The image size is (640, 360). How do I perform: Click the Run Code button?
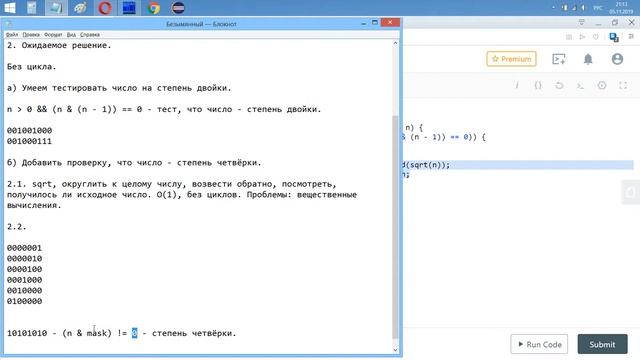click(539, 344)
